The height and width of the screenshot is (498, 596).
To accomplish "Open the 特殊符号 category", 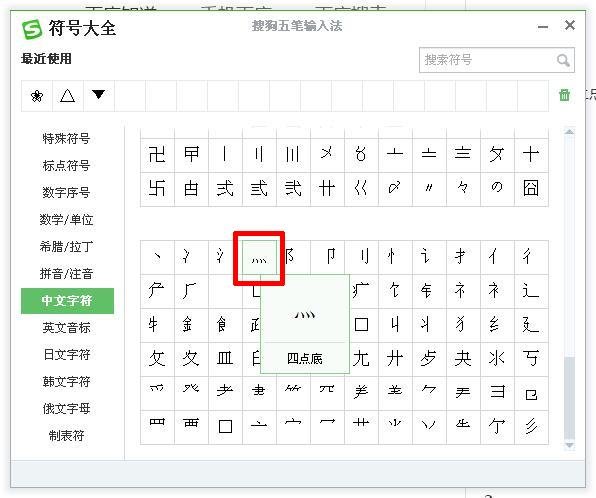I will pyautogui.click(x=67, y=138).
